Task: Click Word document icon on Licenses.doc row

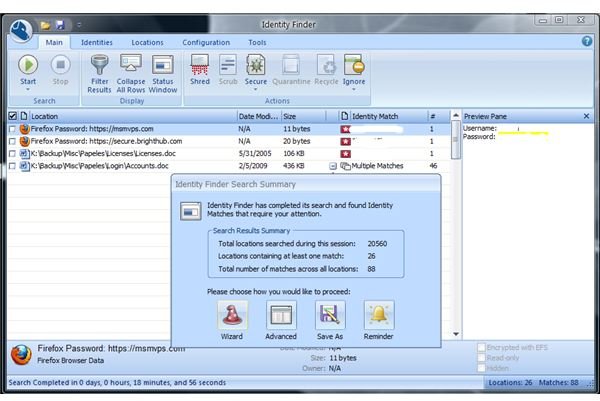Action: click(x=24, y=153)
